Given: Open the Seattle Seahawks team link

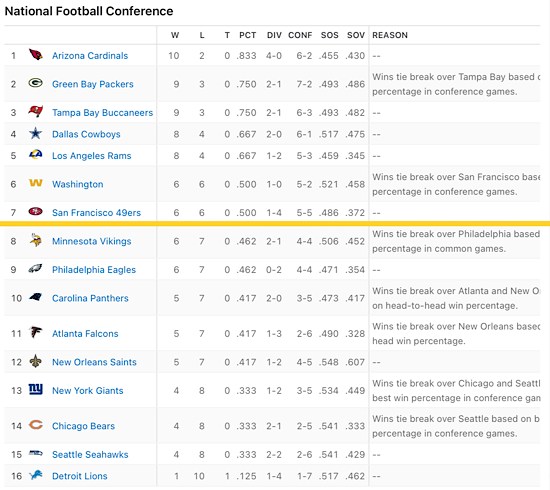Looking at the screenshot, I should pyautogui.click(x=90, y=455).
